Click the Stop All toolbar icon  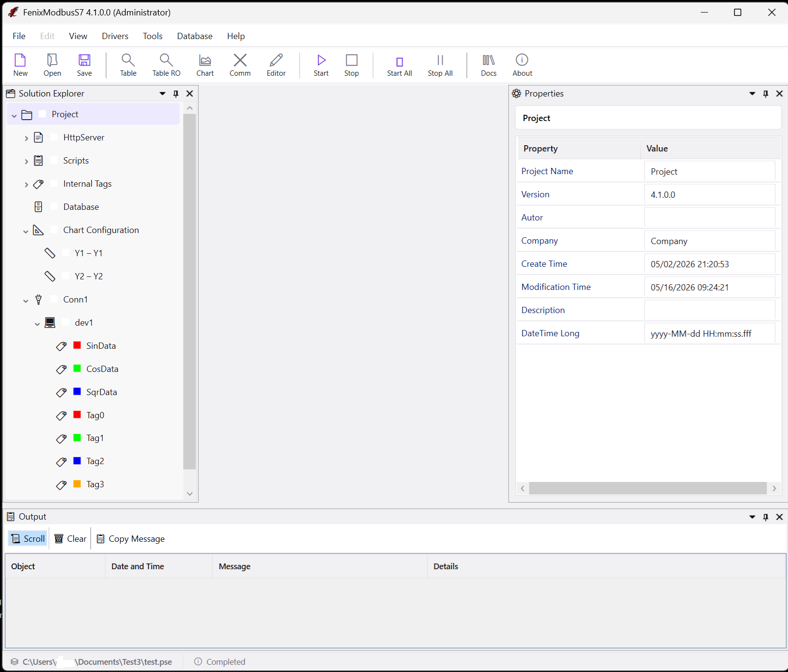(x=440, y=65)
